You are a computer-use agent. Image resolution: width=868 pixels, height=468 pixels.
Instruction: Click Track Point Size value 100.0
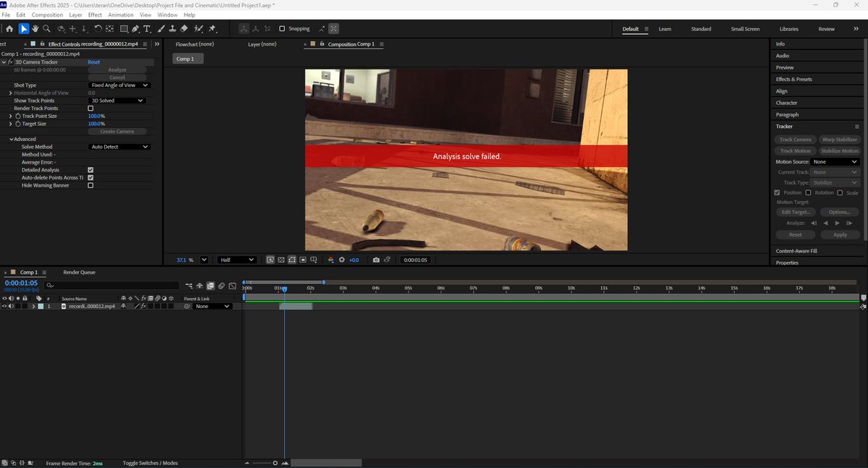pyautogui.click(x=96, y=116)
